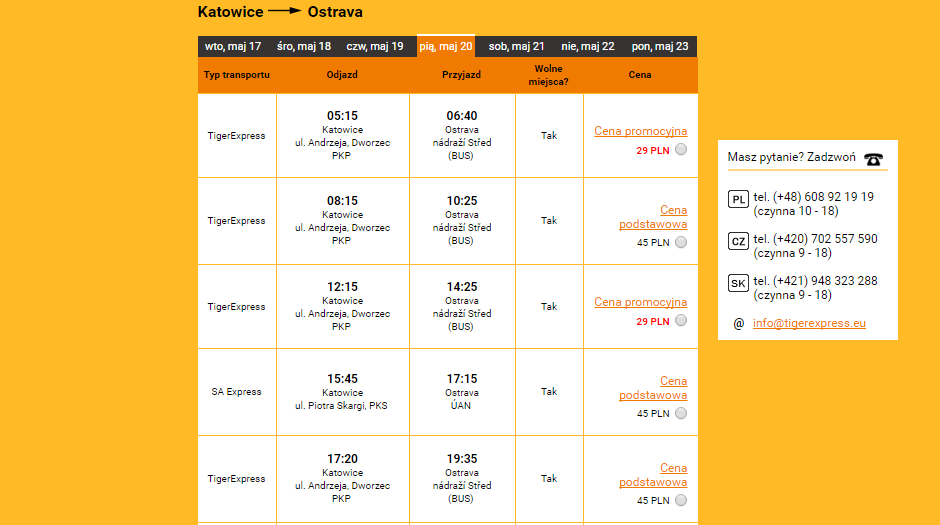Click the @ email icon
The image size is (940, 525).
[x=739, y=324]
